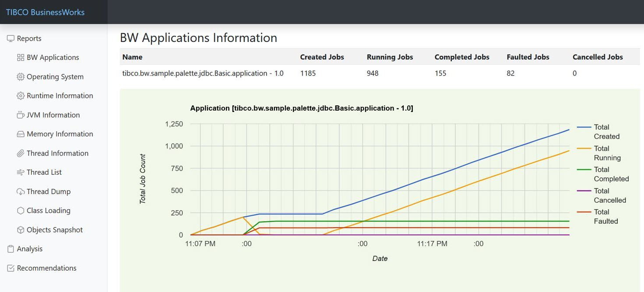Click the Class Loading hexagon icon
Screen dimensions: 644x292
(x=21, y=211)
